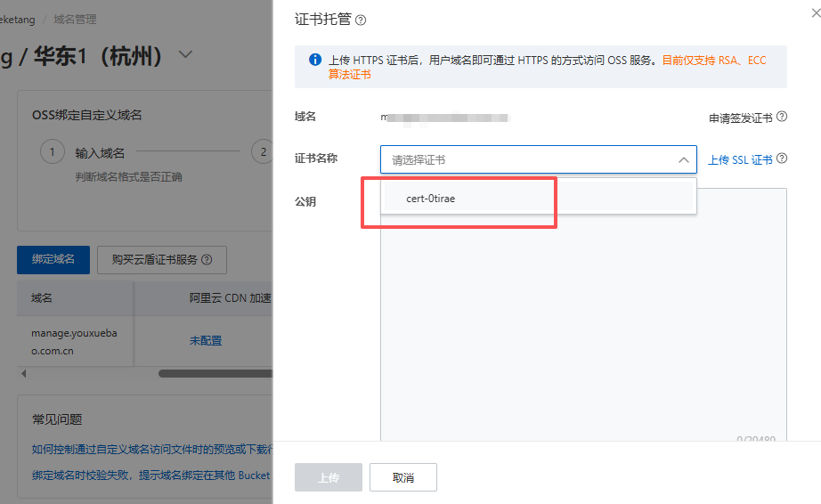Click the 取消 button

(x=402, y=477)
